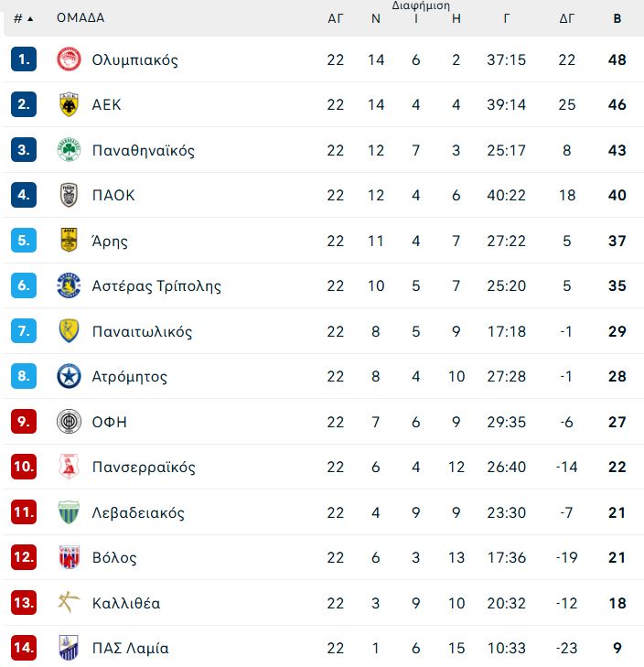Click the Aris yellow crest
Image resolution: width=644 pixels, height=667 pixels.
(x=69, y=240)
